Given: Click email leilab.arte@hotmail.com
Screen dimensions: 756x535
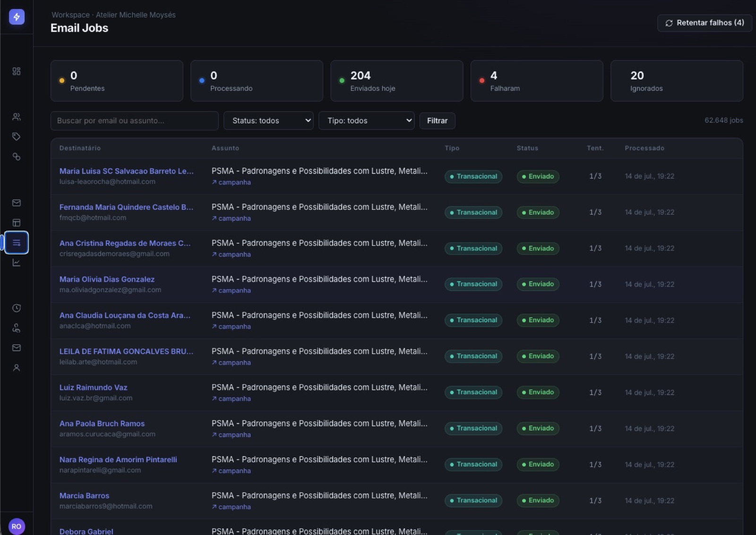Looking at the screenshot, I should [x=98, y=362].
